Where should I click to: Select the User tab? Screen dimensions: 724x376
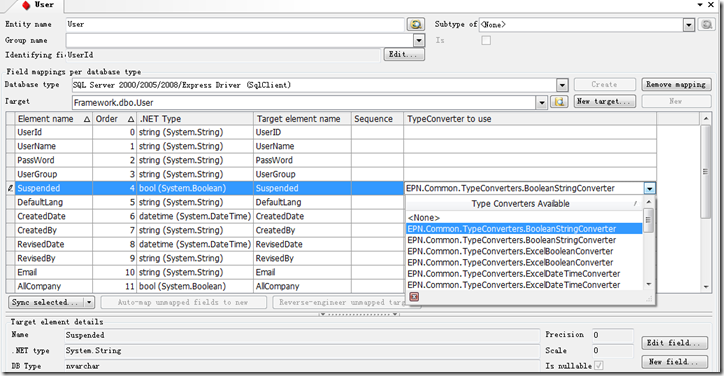click(39, 5)
